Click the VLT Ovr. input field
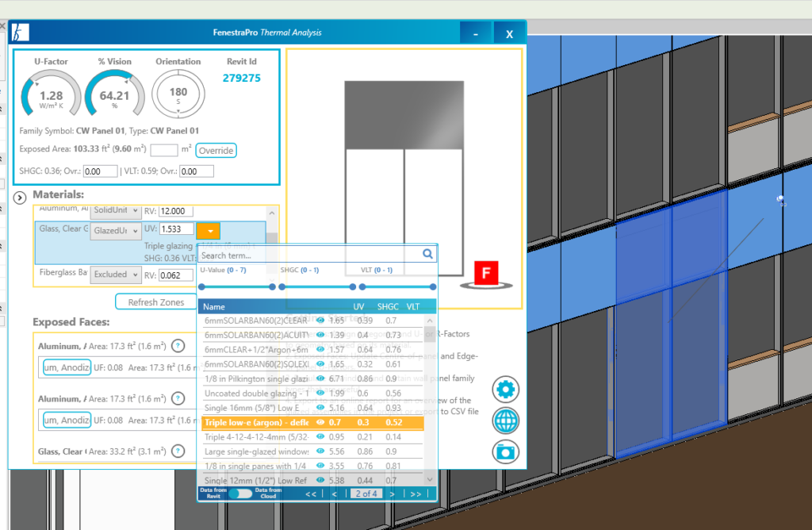Viewport: 812px width, 530px height. click(197, 171)
